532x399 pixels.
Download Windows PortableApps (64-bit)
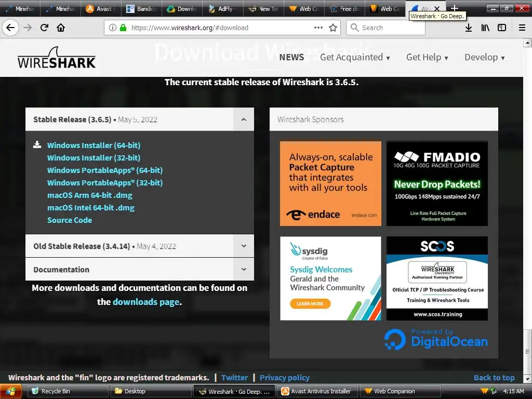click(x=105, y=170)
